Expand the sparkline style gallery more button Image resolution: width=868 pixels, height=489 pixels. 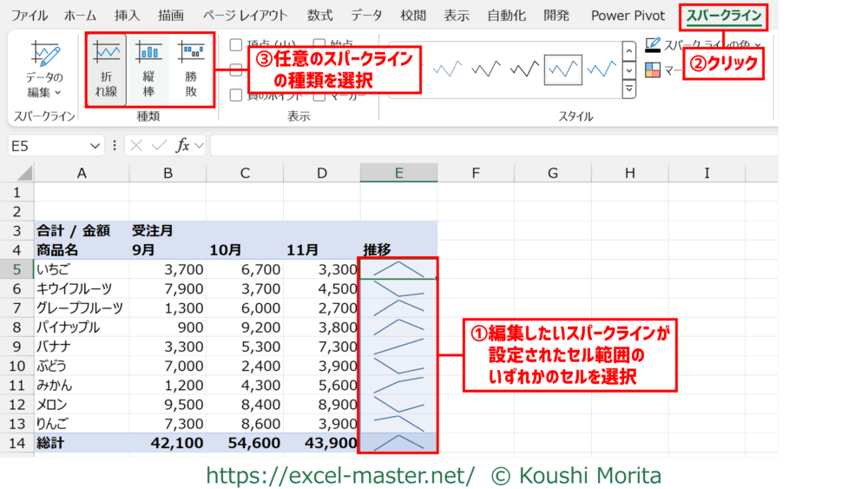click(628, 89)
